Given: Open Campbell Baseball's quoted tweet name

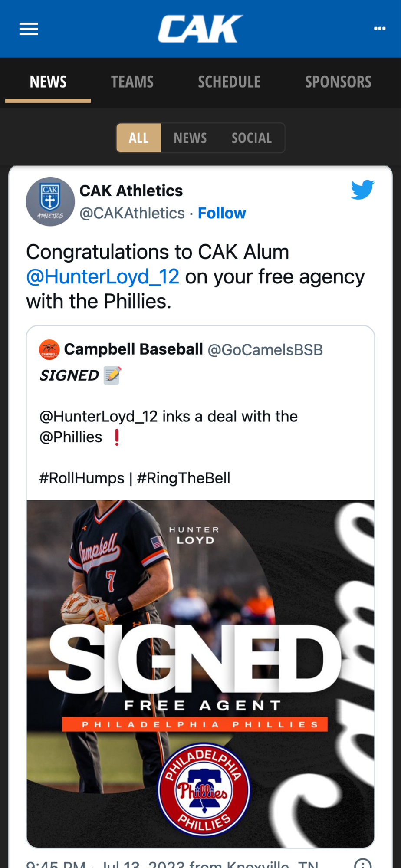Looking at the screenshot, I should point(134,349).
